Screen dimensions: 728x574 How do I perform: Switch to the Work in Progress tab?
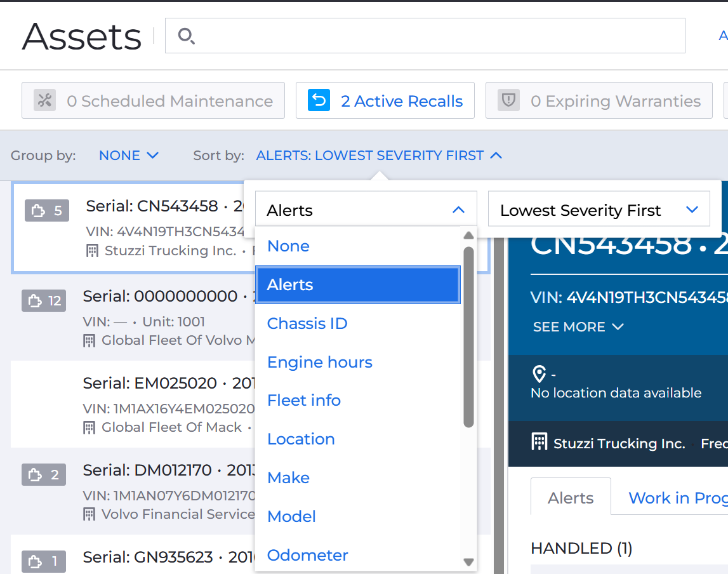(x=678, y=498)
